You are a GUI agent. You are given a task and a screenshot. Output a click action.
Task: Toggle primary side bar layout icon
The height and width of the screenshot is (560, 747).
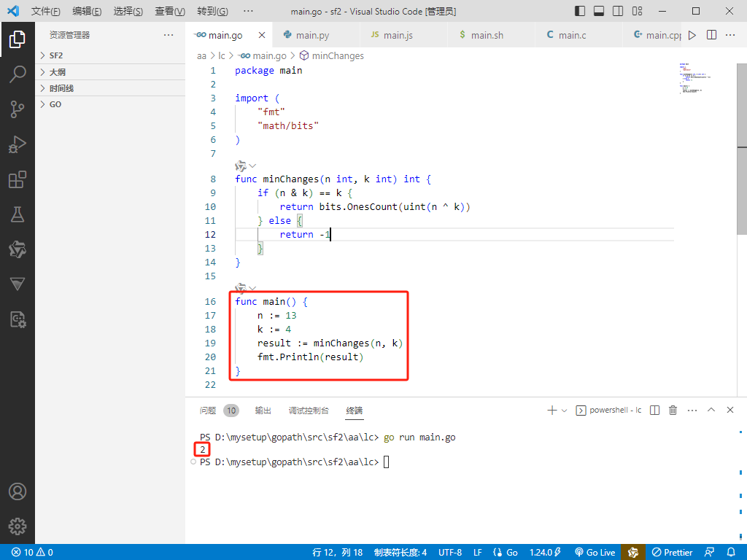(580, 11)
